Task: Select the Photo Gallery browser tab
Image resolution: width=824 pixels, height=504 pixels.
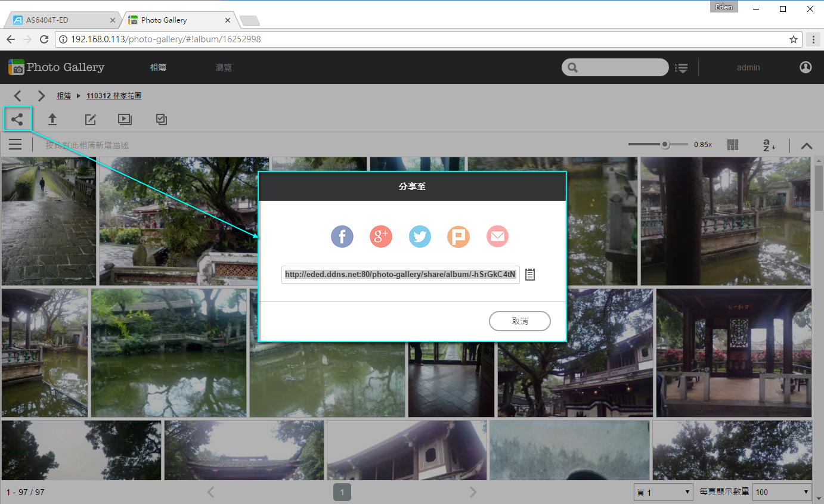Action: [178, 20]
